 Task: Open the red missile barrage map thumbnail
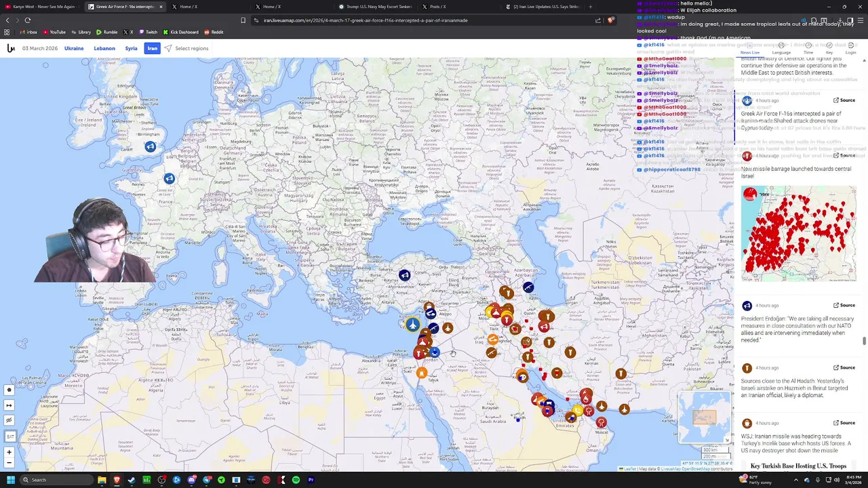[x=798, y=234]
